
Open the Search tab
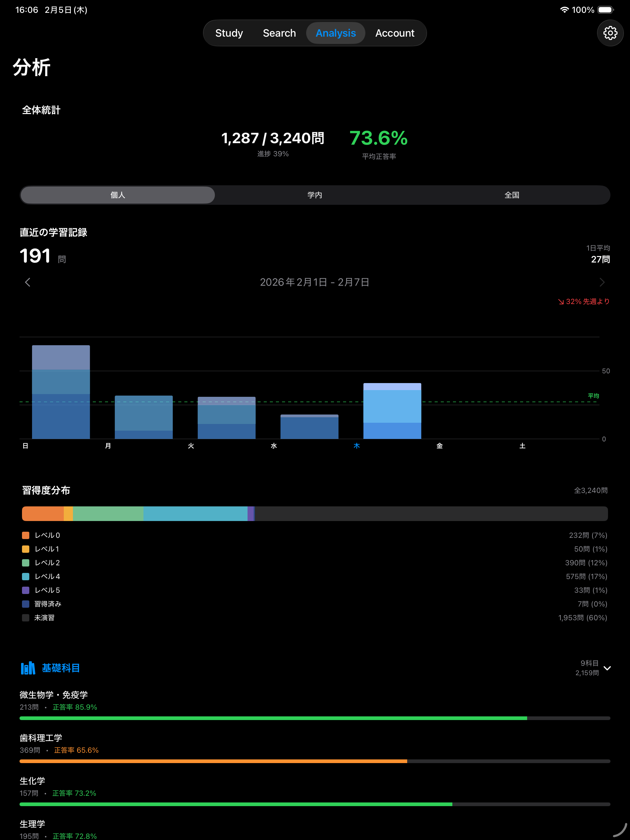(x=279, y=33)
